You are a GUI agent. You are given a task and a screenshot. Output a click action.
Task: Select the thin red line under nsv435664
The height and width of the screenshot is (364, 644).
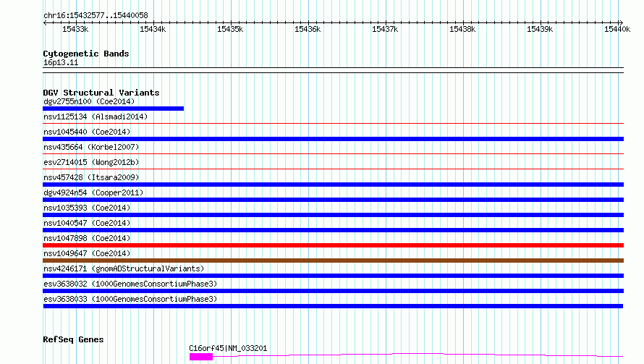coord(333,153)
